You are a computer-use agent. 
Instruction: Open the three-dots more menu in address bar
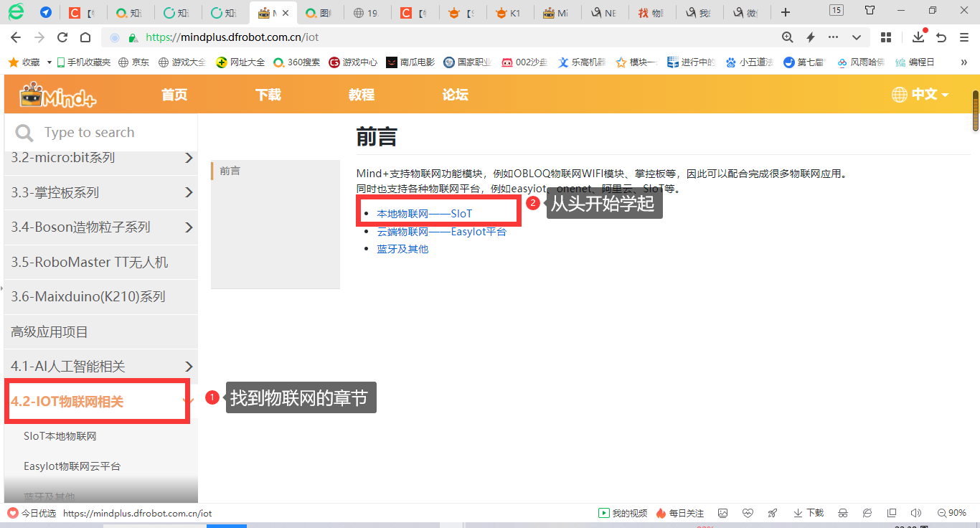[833, 37]
